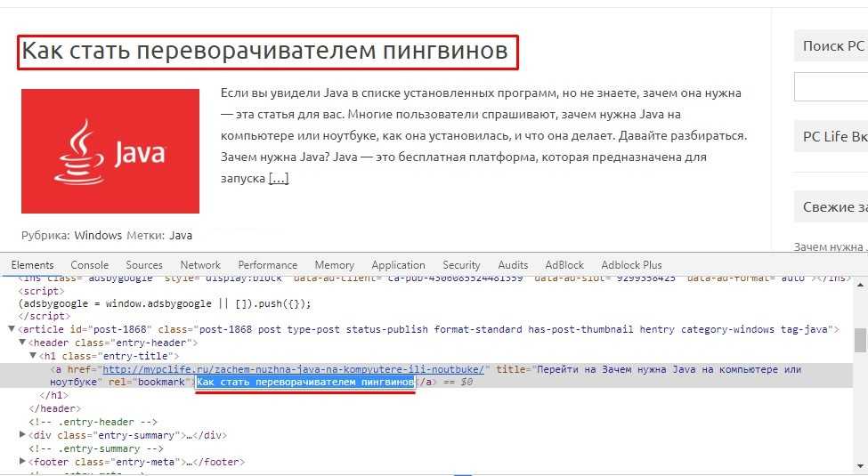Open the Sources tab

click(144, 265)
